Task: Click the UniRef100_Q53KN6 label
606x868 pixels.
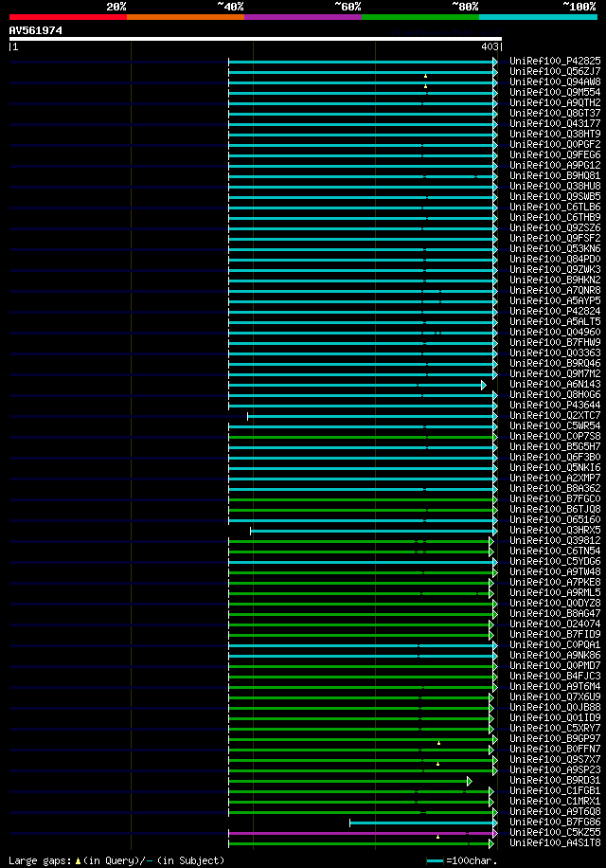Action: [x=555, y=248]
